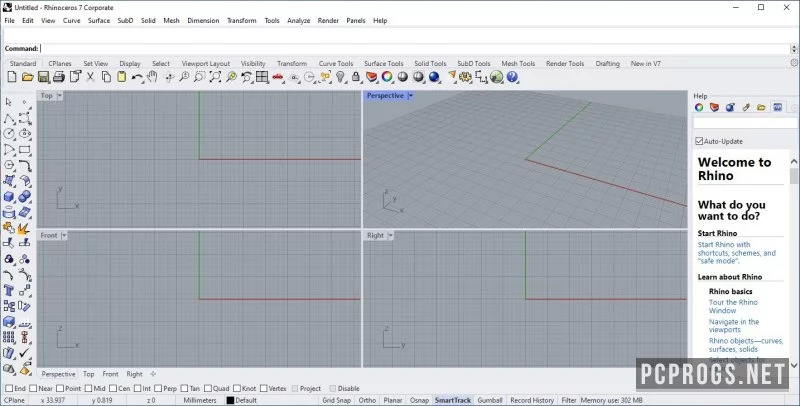Open the Curve menu
The height and width of the screenshot is (406, 800).
point(71,20)
